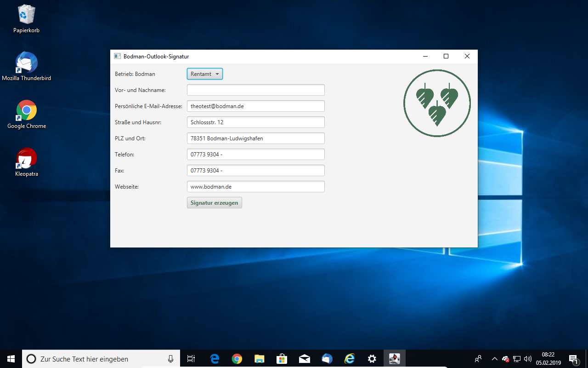Click the Vor- und Nachname field

tap(255, 90)
